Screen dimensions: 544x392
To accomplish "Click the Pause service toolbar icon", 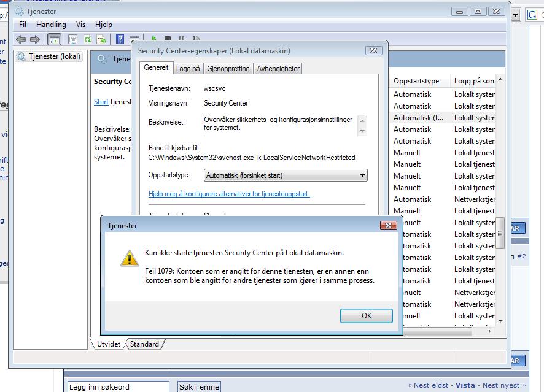I will 182,38.
